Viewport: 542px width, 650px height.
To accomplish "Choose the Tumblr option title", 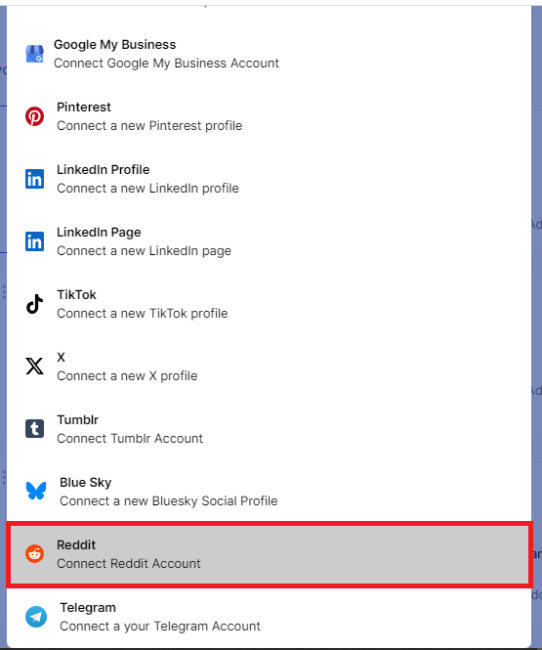I will tap(78, 420).
